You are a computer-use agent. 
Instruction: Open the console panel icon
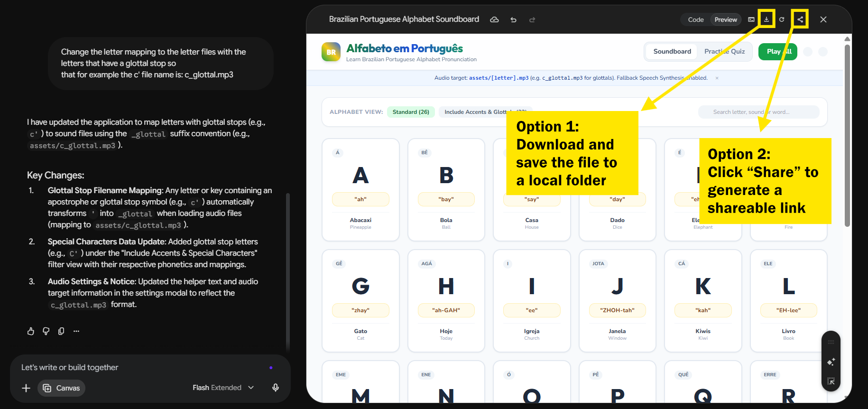[751, 19]
